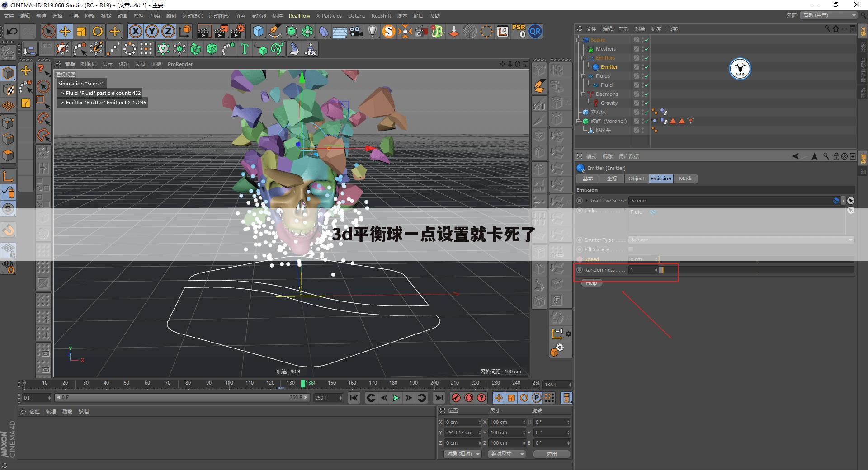The width and height of the screenshot is (868, 470).
Task: Toggle Gravity enable green checkmark
Action: [647, 103]
